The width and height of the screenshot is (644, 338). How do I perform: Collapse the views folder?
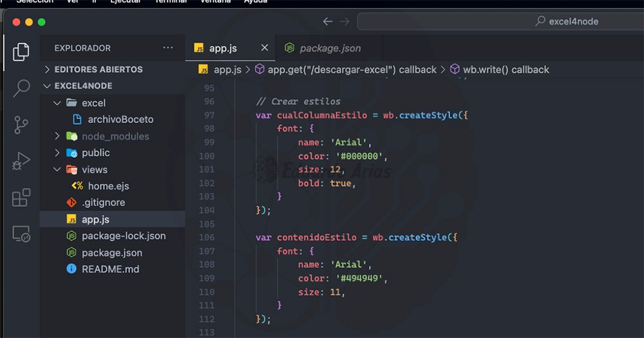click(57, 169)
